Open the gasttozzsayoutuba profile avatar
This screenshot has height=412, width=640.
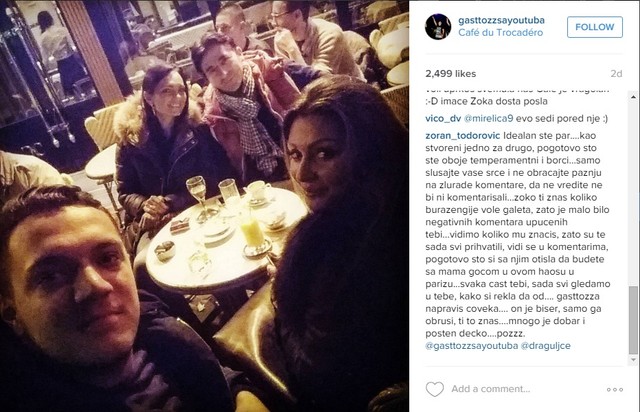438,27
